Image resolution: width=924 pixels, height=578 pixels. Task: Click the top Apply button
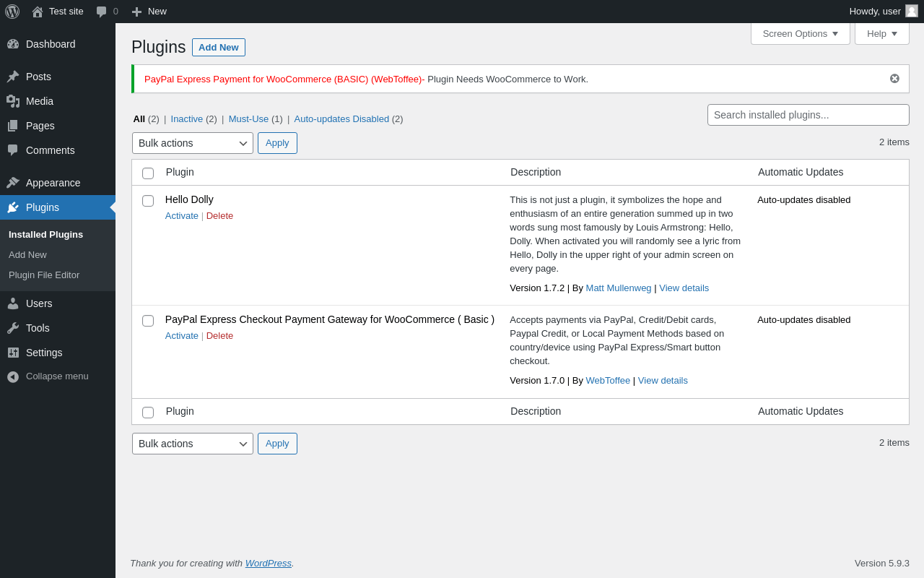[277, 143]
